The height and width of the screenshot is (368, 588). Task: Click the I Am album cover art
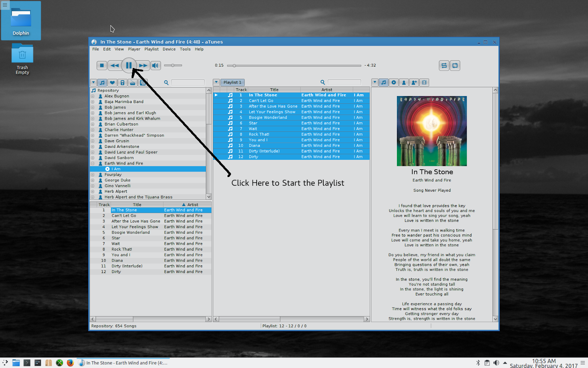432,131
